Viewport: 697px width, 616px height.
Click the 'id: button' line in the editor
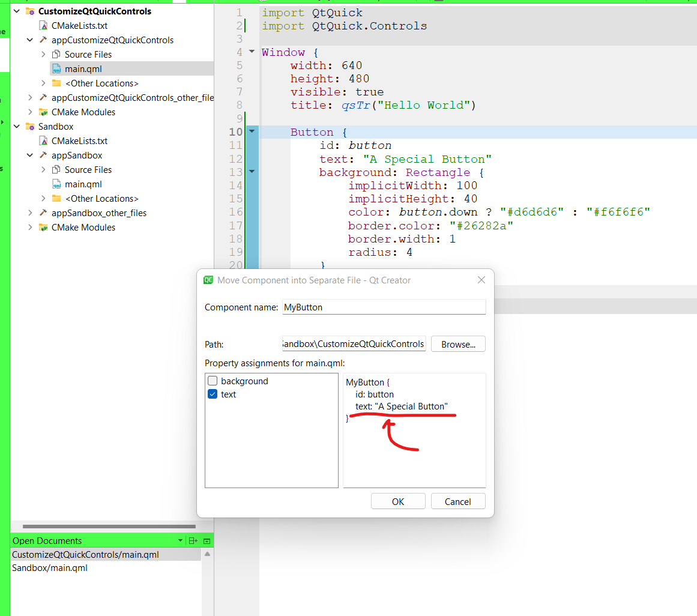click(x=355, y=145)
